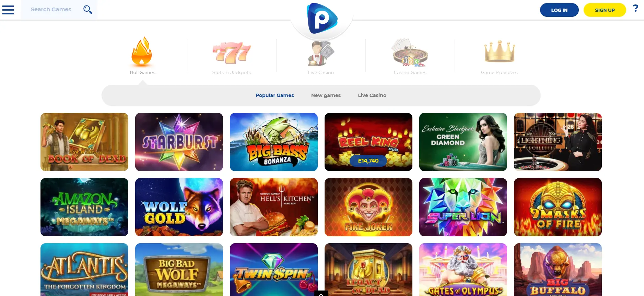Open Slots & Jackpots 777 icon
Screen dimensions: 644x296
pyautogui.click(x=232, y=53)
